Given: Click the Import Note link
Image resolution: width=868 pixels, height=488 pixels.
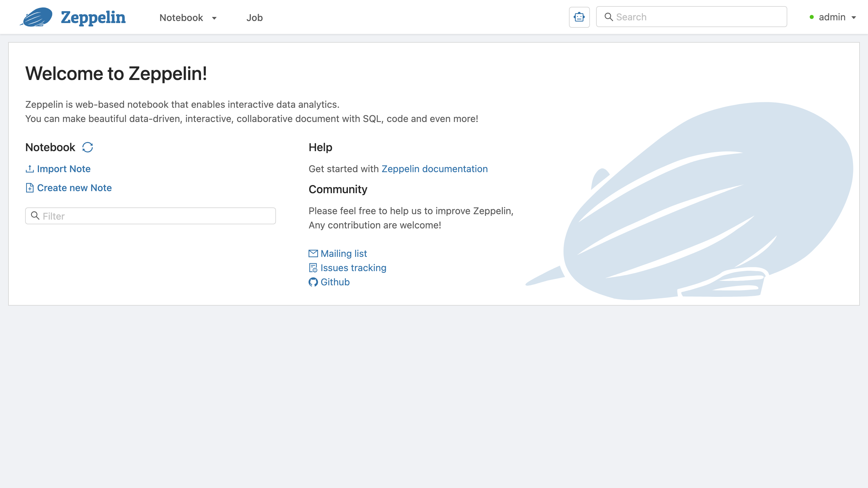Looking at the screenshot, I should point(64,169).
